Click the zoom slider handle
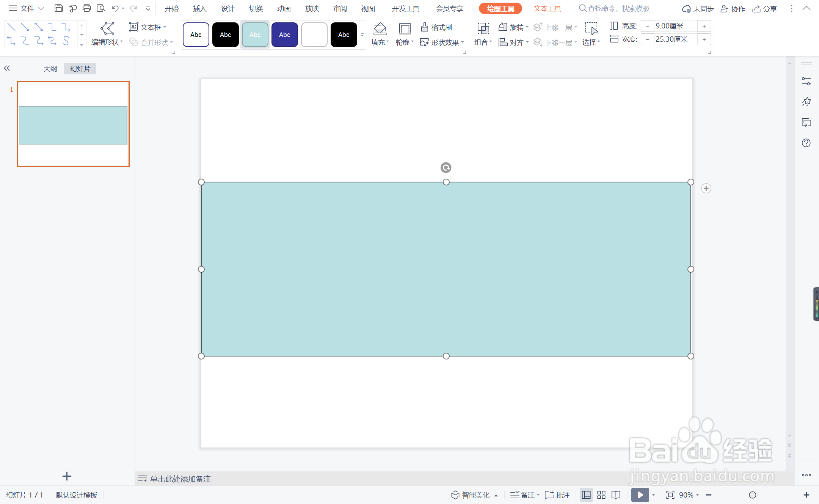 click(753, 495)
